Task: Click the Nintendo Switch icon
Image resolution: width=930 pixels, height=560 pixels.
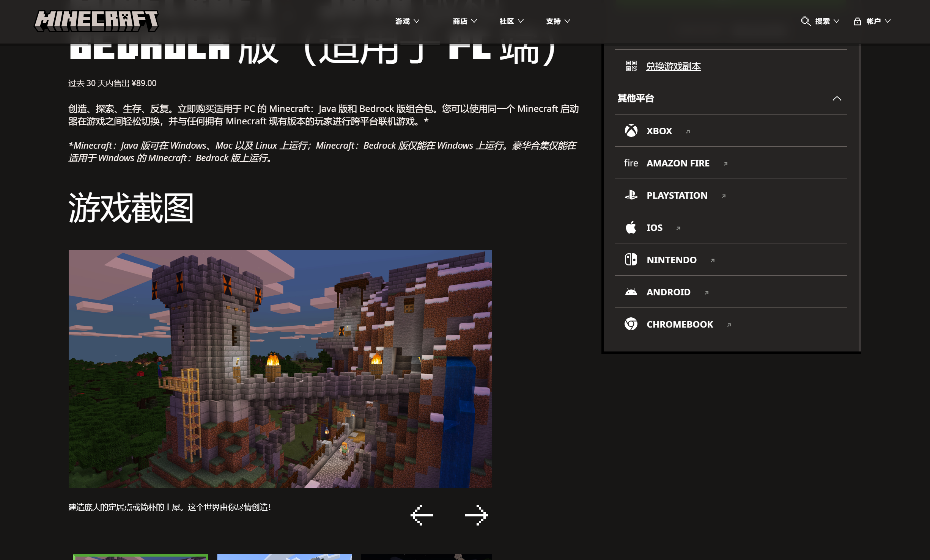Action: click(x=631, y=260)
